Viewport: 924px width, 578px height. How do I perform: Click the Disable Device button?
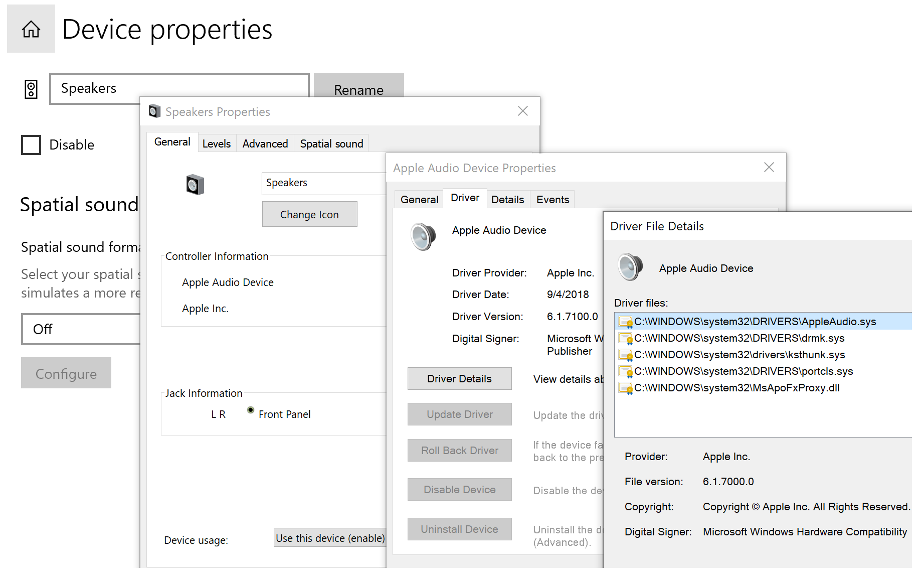(459, 490)
